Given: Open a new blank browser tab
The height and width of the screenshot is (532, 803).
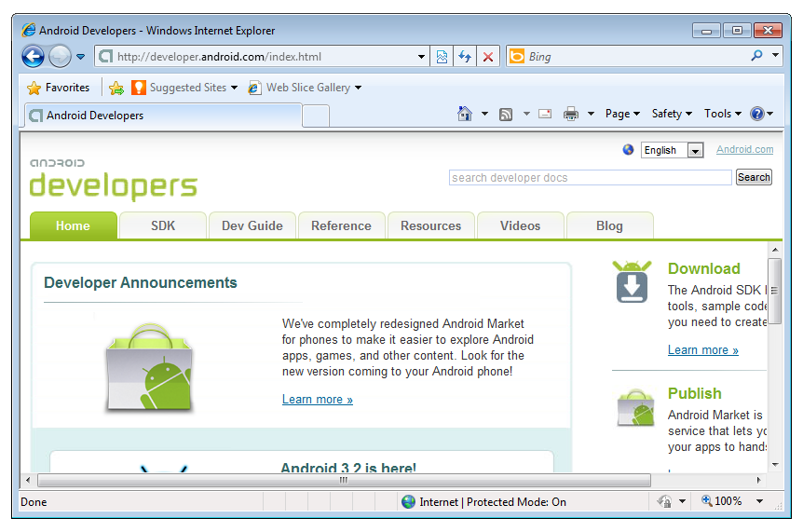Looking at the screenshot, I should [x=316, y=116].
